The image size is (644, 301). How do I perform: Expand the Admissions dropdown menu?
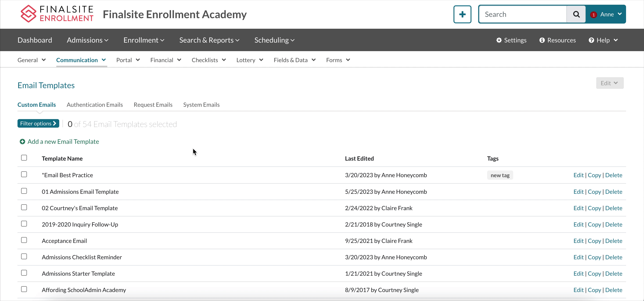tap(88, 40)
